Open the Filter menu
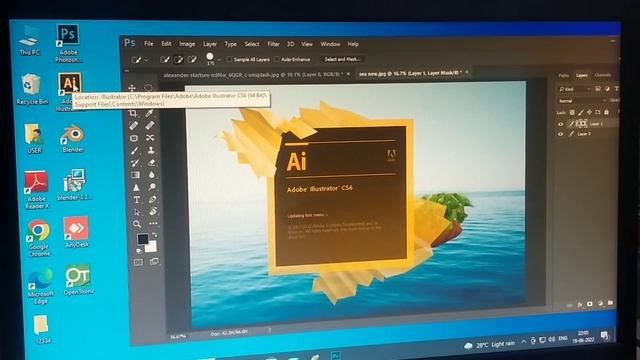The width and height of the screenshot is (640, 360). click(x=273, y=44)
